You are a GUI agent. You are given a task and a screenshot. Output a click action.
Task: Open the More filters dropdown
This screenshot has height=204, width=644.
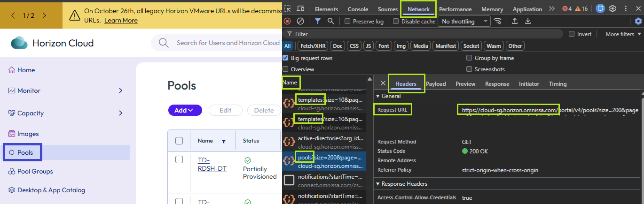[x=623, y=34]
